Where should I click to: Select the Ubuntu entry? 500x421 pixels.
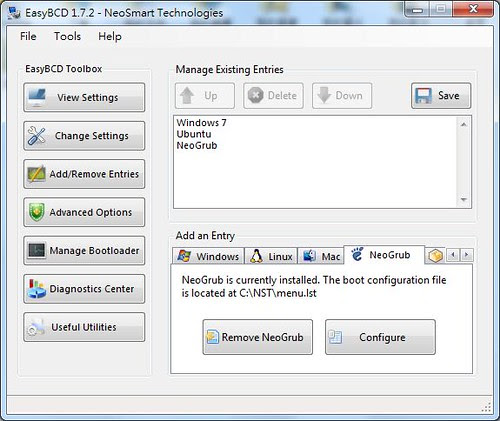pos(194,134)
